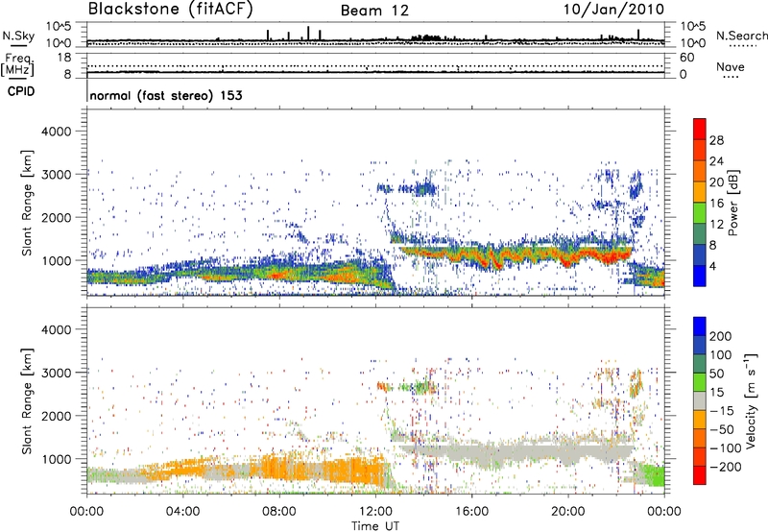The image size is (768, 532).
Task: Click the "16" label on the Power scale
Action: point(716,203)
